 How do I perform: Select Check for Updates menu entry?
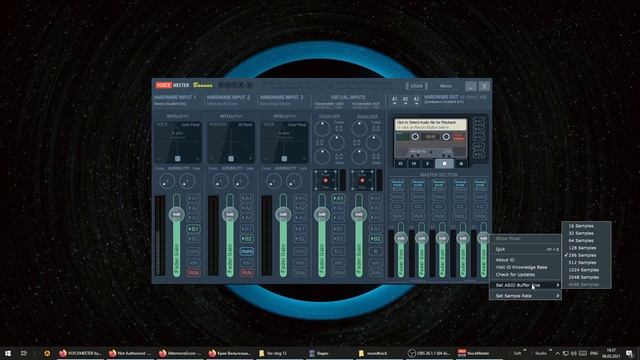pos(525,274)
